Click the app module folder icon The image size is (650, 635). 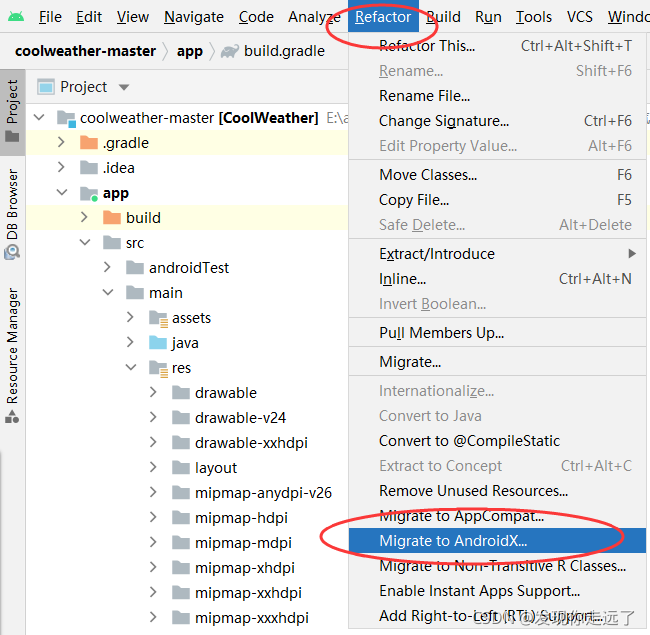[89, 193]
